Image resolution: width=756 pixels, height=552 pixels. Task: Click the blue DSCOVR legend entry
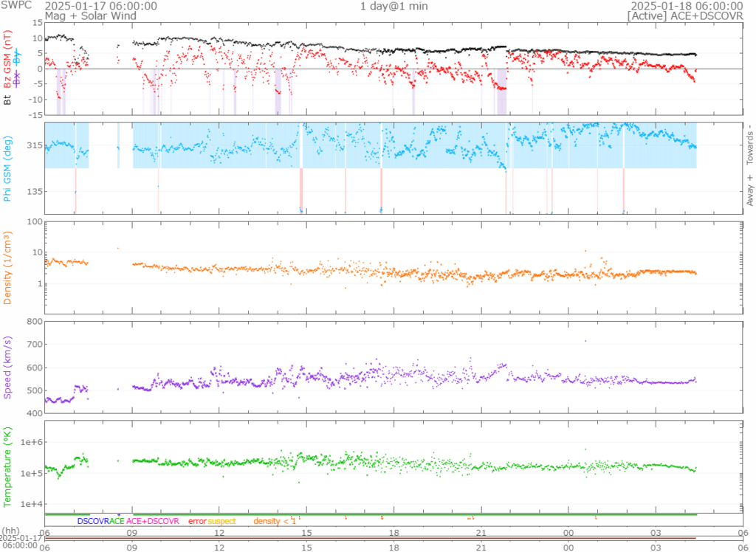pos(92,521)
